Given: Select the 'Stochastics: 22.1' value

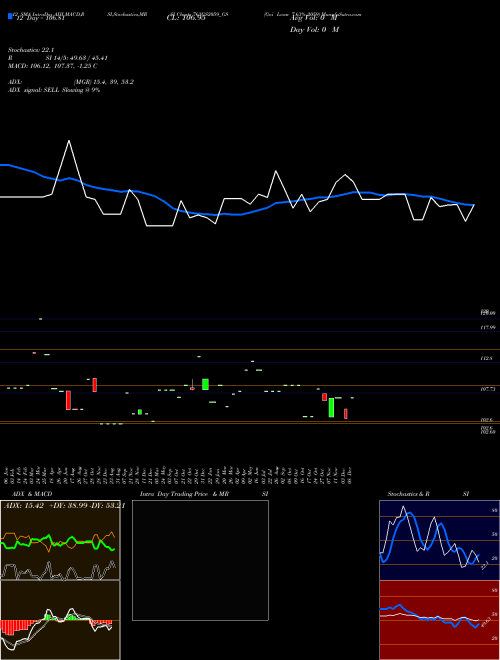Looking at the screenshot, I should tap(31, 50).
